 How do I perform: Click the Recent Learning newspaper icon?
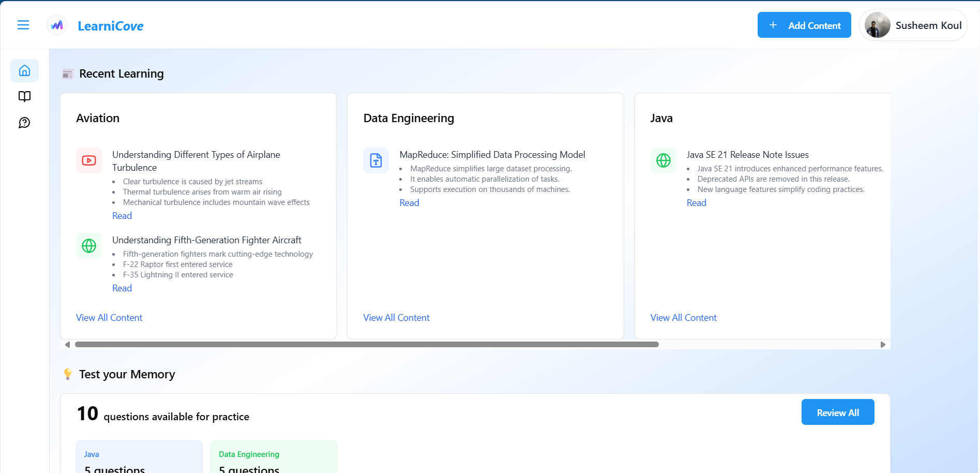68,74
